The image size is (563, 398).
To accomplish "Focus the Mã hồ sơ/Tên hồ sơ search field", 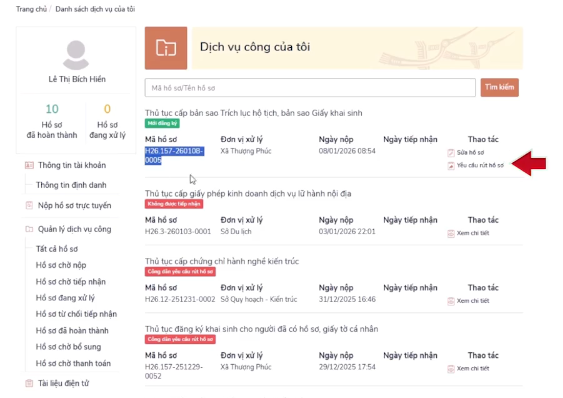I will point(310,88).
